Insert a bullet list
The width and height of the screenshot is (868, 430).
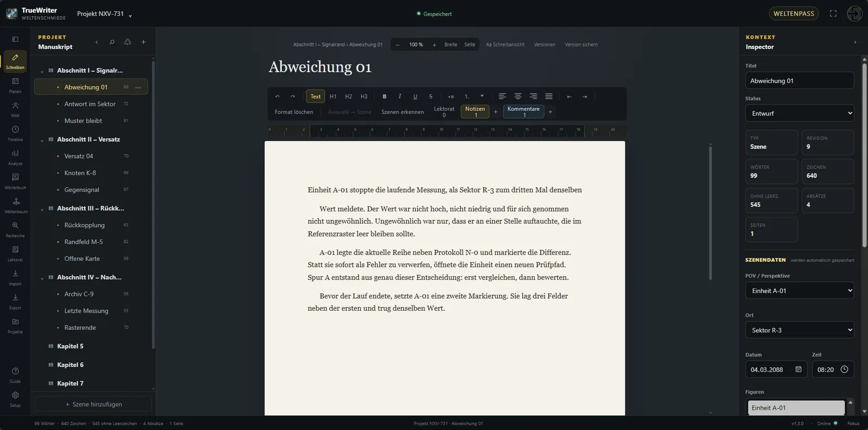tap(451, 97)
